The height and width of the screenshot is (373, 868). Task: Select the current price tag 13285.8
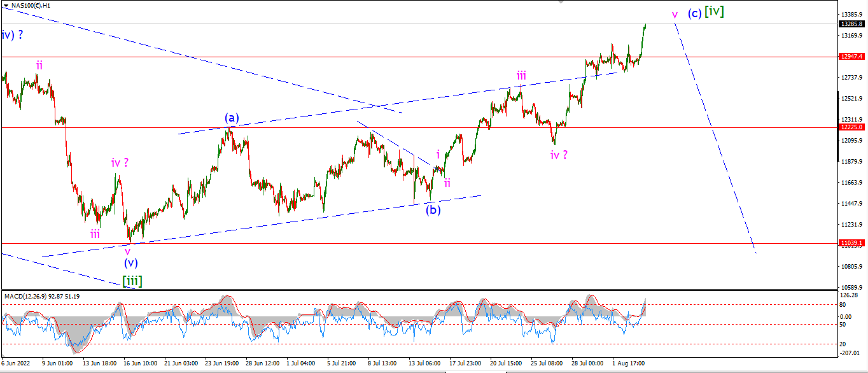(851, 24)
